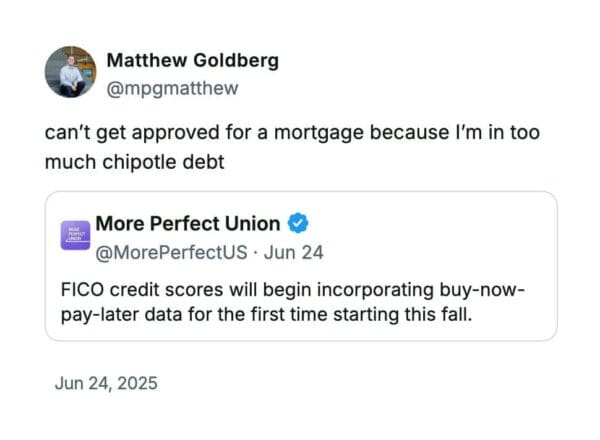600x440 pixels.
Task: Click the blue verified checkmark badge
Action: point(298,223)
